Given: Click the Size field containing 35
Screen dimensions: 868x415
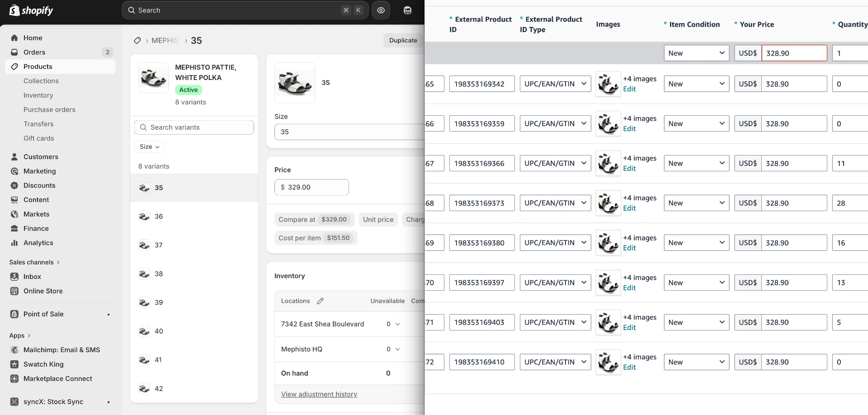Looking at the screenshot, I should pos(349,132).
